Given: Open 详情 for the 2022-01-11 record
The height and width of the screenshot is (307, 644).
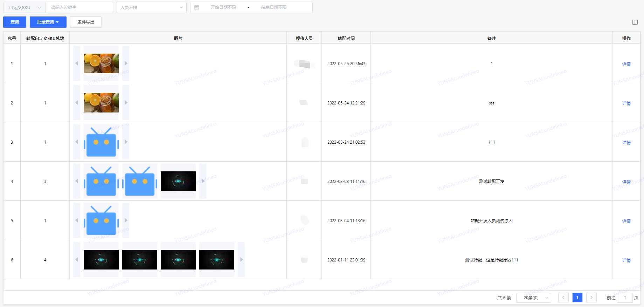Looking at the screenshot, I should point(626,260).
